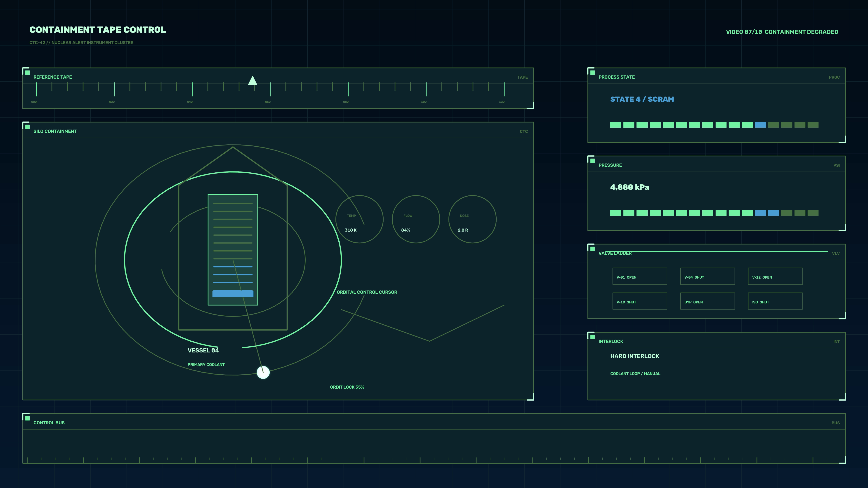The height and width of the screenshot is (488, 868).
Task: Click the HARD INTERLOCK status text
Action: point(634,356)
